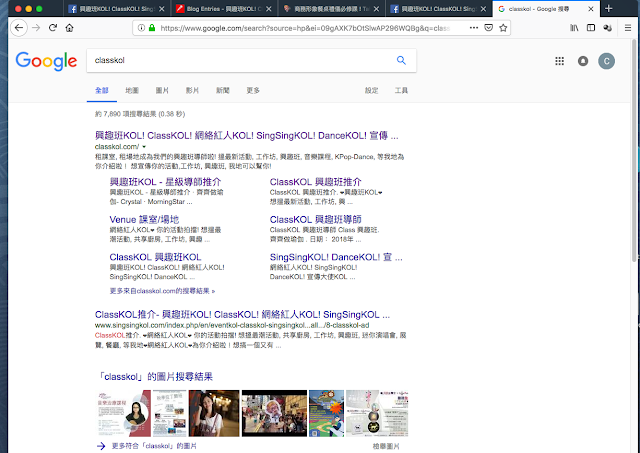Open the Google apps grid
The height and width of the screenshot is (453, 640).
(560, 61)
